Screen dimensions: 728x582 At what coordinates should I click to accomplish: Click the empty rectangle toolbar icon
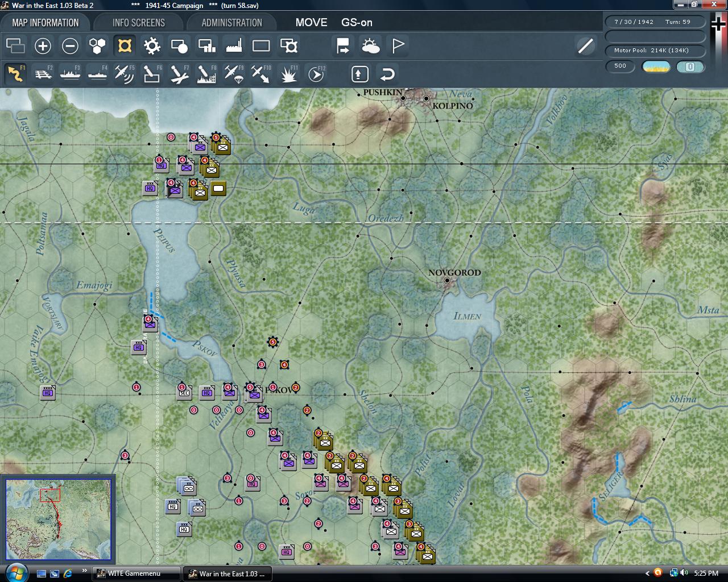click(261, 45)
